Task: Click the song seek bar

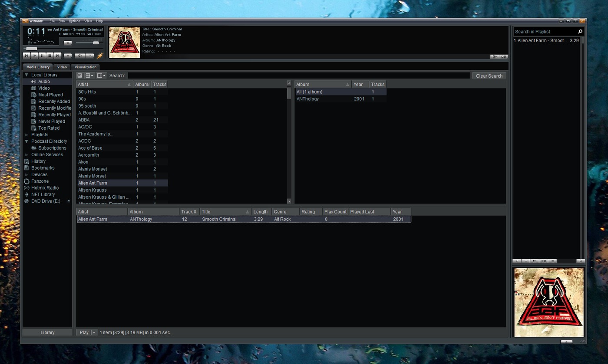Action: pyautogui.click(x=63, y=49)
